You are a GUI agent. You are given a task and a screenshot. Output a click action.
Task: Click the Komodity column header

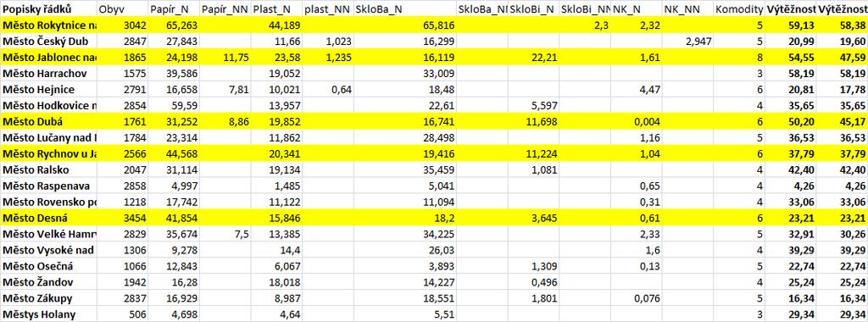(738, 8)
